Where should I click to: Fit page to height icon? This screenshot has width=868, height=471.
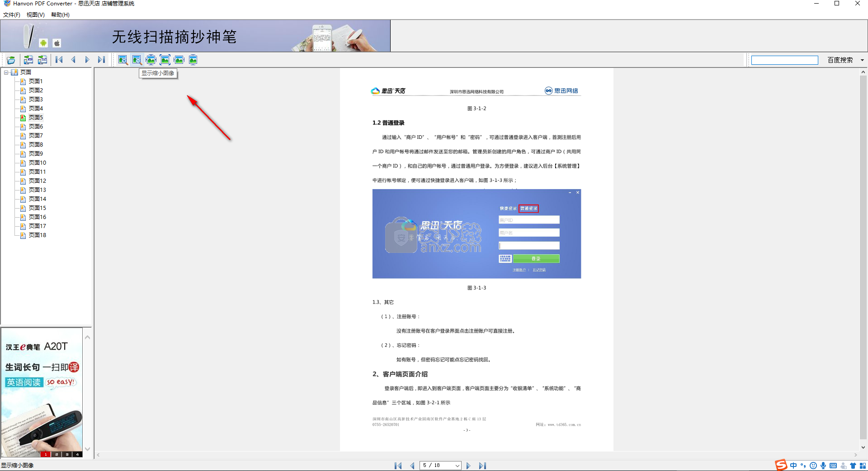coord(193,60)
